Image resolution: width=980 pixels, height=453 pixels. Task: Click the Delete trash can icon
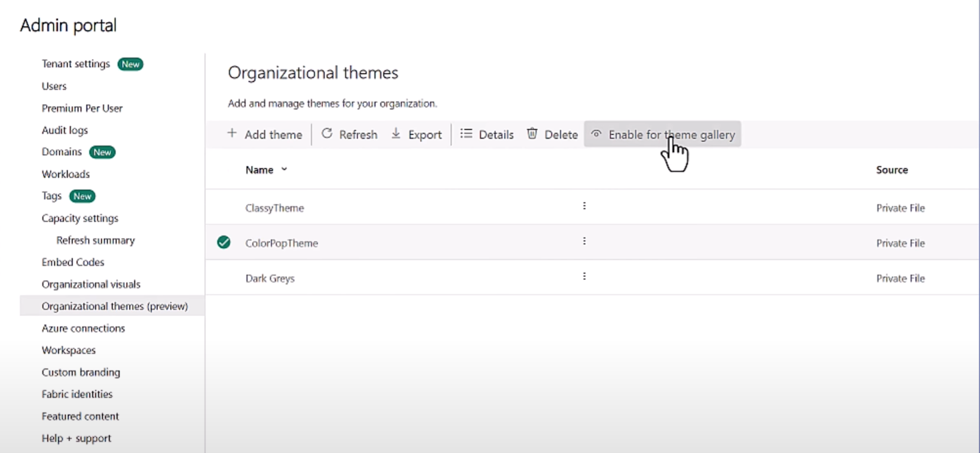(532, 134)
